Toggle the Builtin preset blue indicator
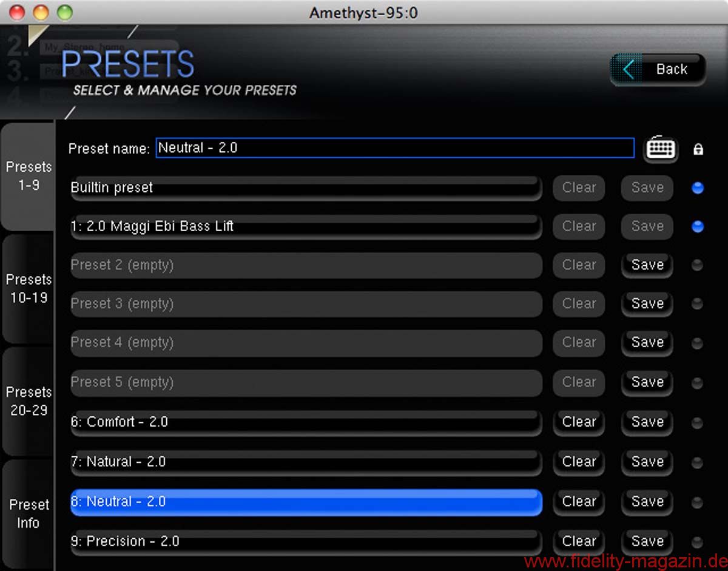The image size is (728, 571). pos(698,188)
